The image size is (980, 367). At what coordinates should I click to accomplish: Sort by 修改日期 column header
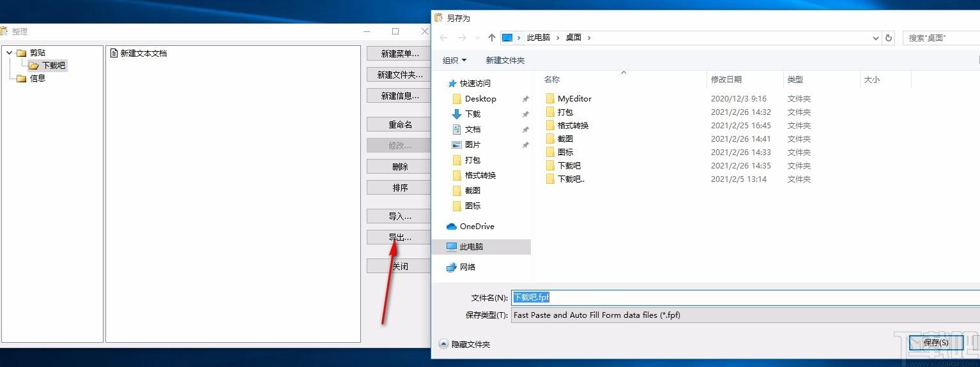click(726, 80)
